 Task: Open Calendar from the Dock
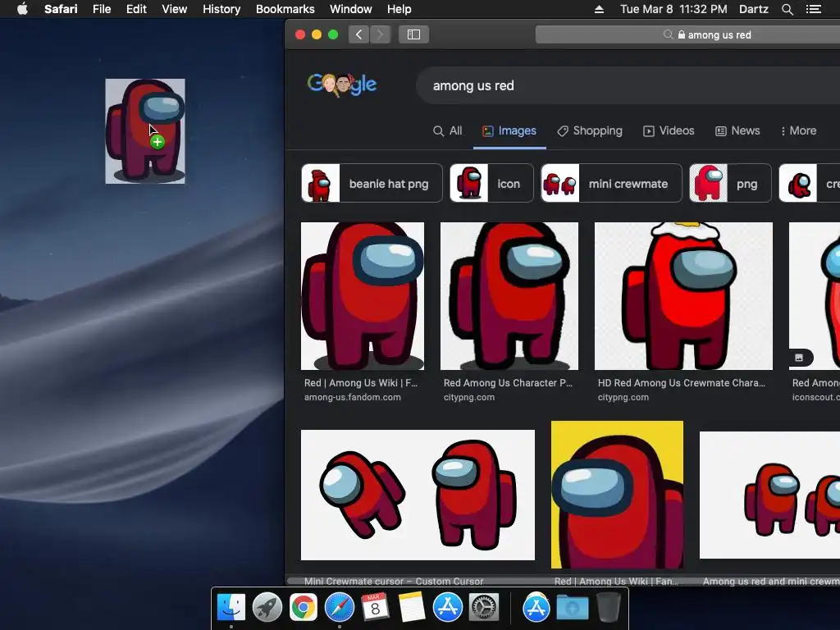pyautogui.click(x=375, y=608)
